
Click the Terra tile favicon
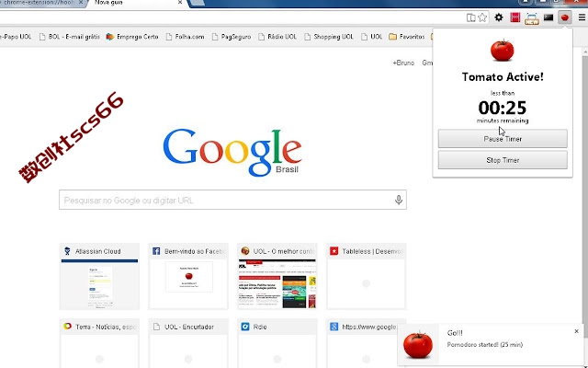[x=67, y=326]
